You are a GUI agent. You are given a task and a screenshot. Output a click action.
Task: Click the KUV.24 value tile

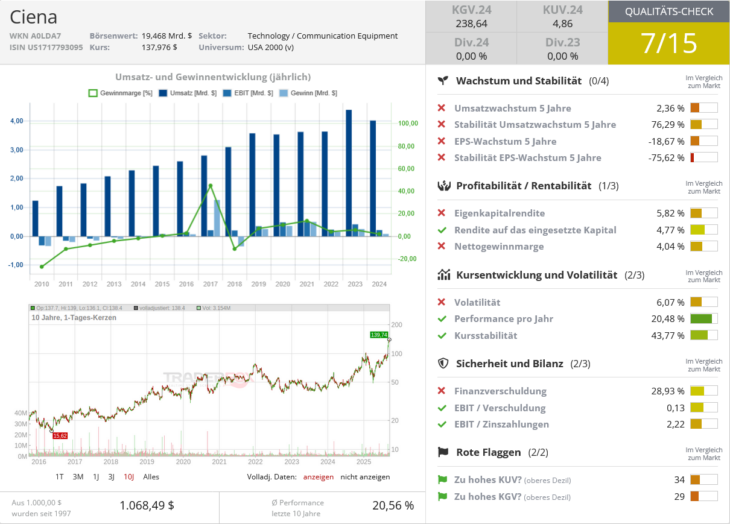click(x=562, y=17)
